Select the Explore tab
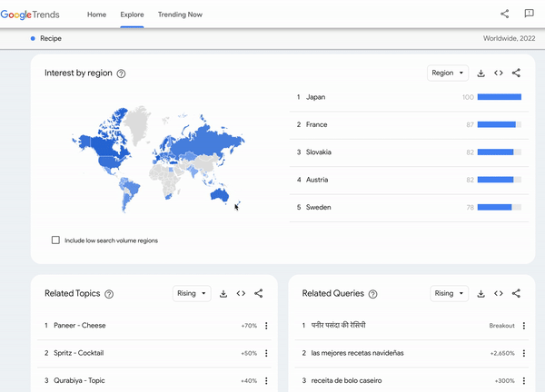The image size is (545, 392). (x=132, y=15)
